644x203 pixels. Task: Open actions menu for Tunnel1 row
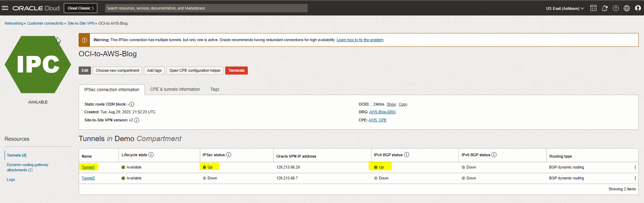635,167
